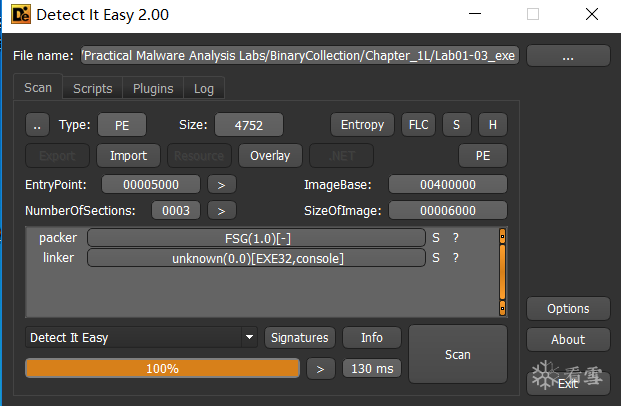Click the 130 ms scan time field
The height and width of the screenshot is (406, 621).
pyautogui.click(x=372, y=369)
